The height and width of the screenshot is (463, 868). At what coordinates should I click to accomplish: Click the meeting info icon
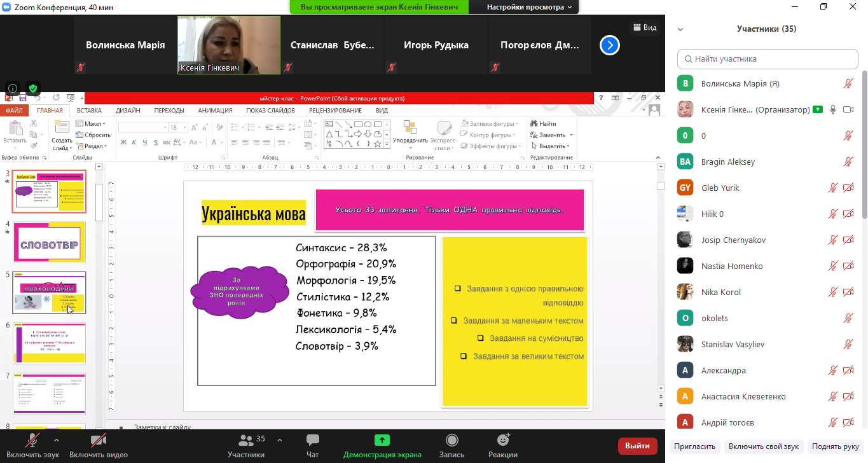pyautogui.click(x=12, y=88)
